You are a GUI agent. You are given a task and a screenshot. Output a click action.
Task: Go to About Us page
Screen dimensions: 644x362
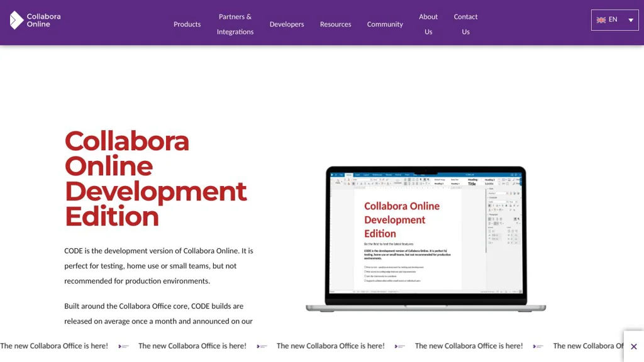tap(428, 25)
